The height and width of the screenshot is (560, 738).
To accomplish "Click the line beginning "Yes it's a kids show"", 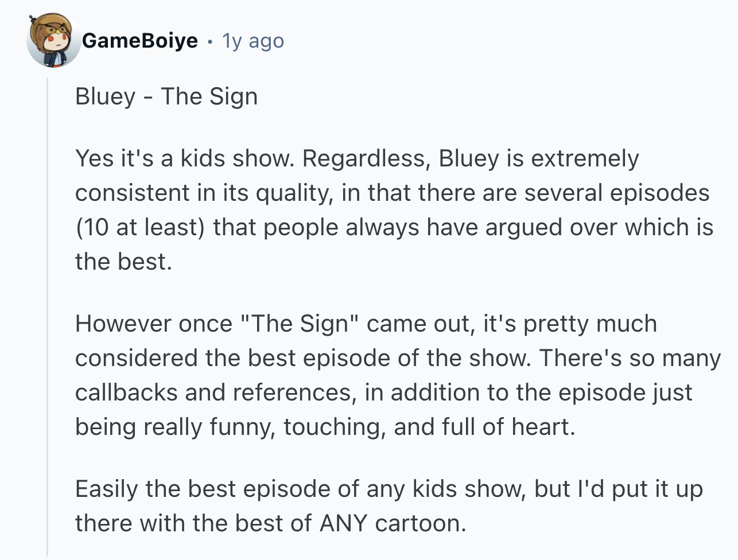I will 357,158.
